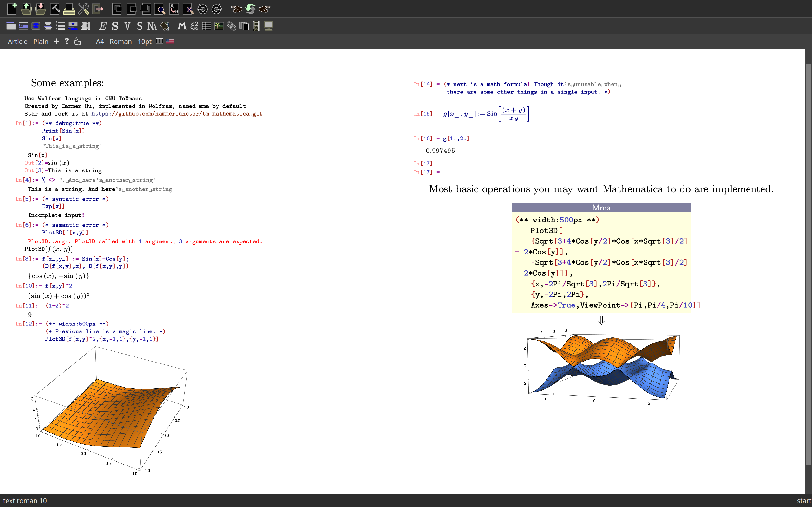Click the Print document icon
This screenshot has height=507, width=812.
[69, 9]
